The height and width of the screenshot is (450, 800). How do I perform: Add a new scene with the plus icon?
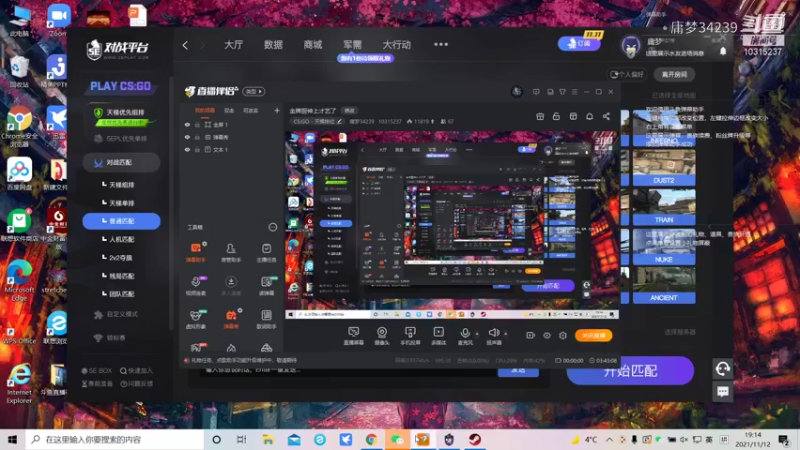pos(277,110)
